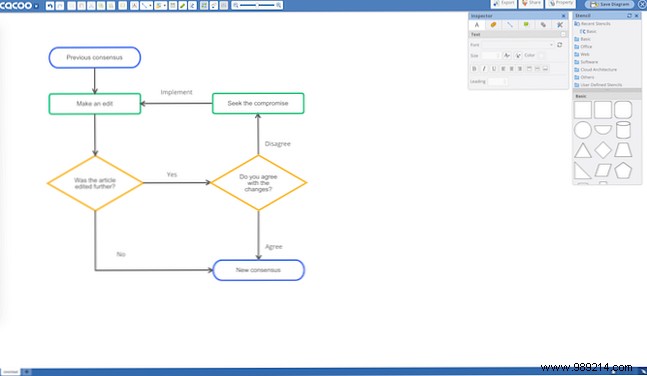Open the Web stencil folder
This screenshot has width=647, height=376.
click(x=582, y=54)
